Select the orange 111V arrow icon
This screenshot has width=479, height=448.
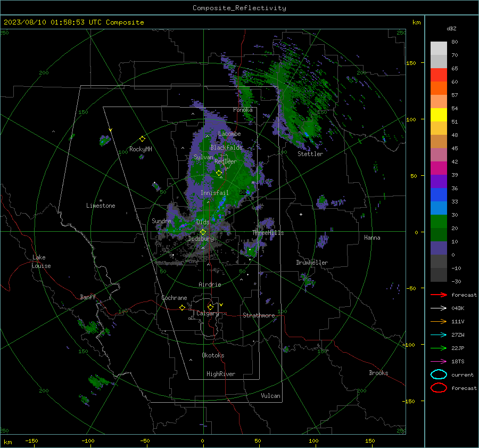point(439,321)
